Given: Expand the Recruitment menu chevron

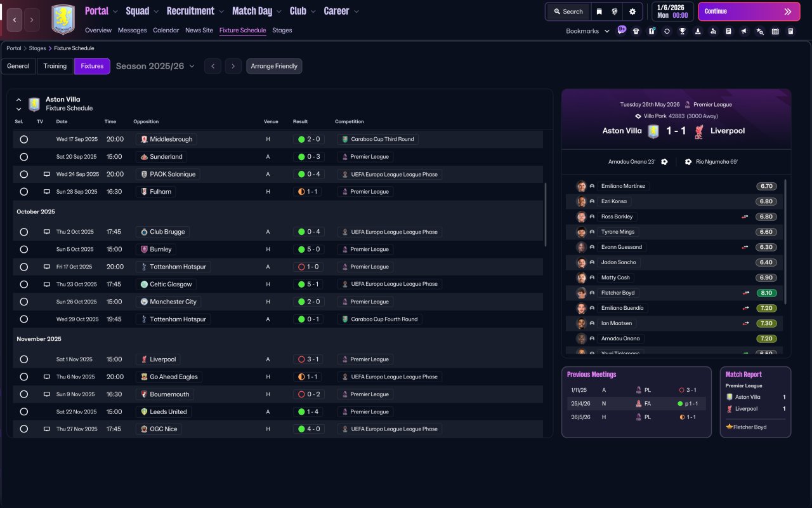Looking at the screenshot, I should point(221,11).
